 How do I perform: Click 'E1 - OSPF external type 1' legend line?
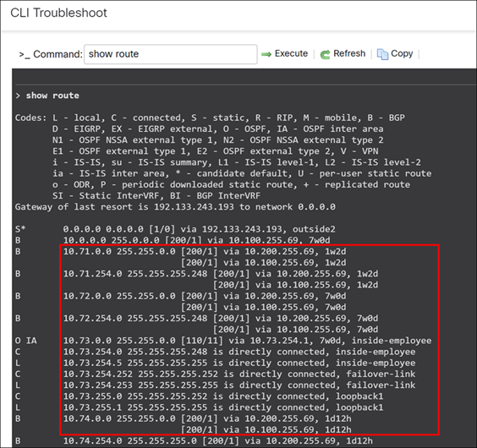point(216,151)
